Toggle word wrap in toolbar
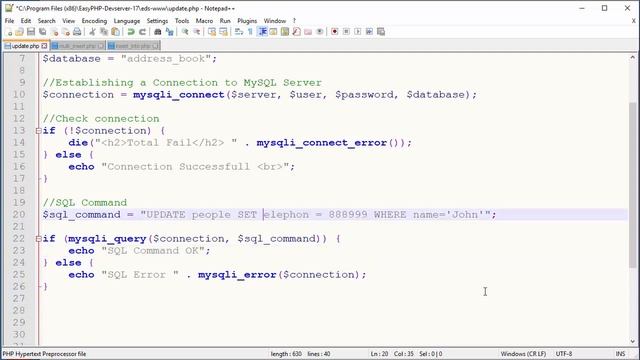The height and width of the screenshot is (360, 640). [x=239, y=32]
